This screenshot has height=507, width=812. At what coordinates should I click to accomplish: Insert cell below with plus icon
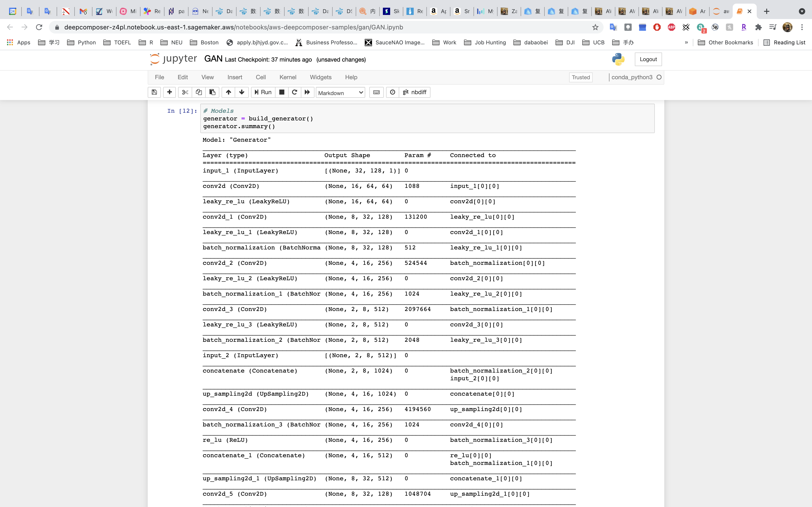tap(169, 92)
